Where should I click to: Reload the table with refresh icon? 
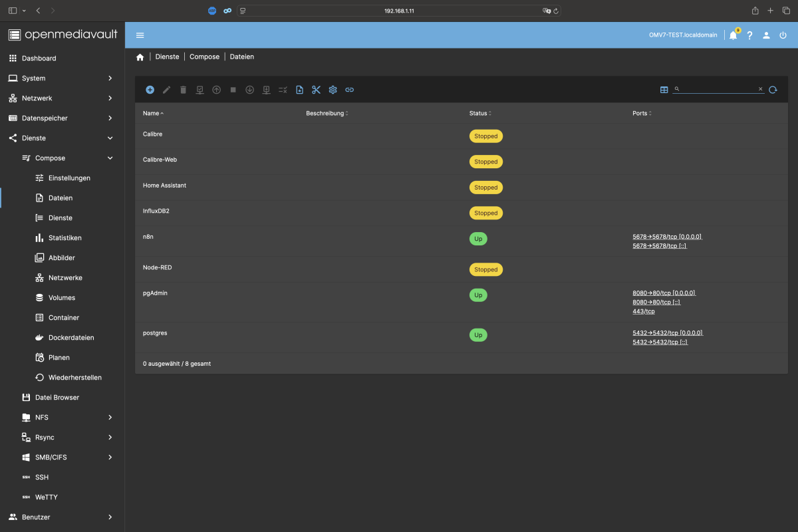[773, 90]
